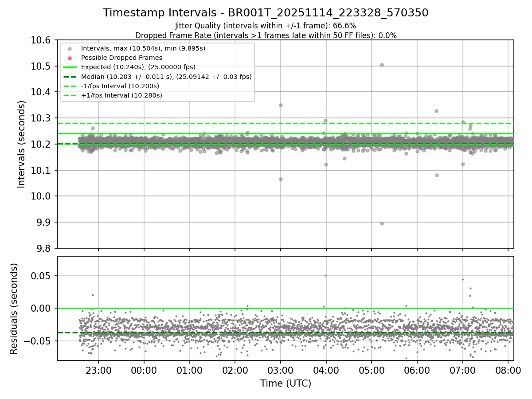
Task: Click the maximum outlier point near 10.5s after 05:00
Action: (382, 65)
